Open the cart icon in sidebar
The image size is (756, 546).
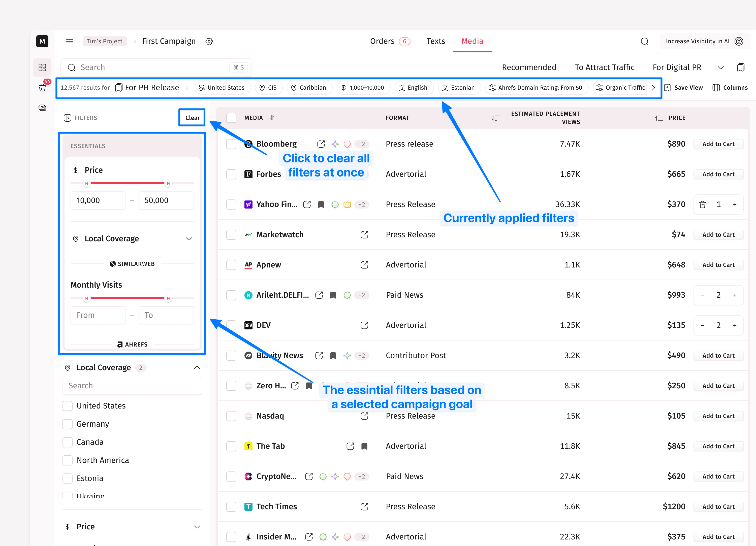pos(42,87)
